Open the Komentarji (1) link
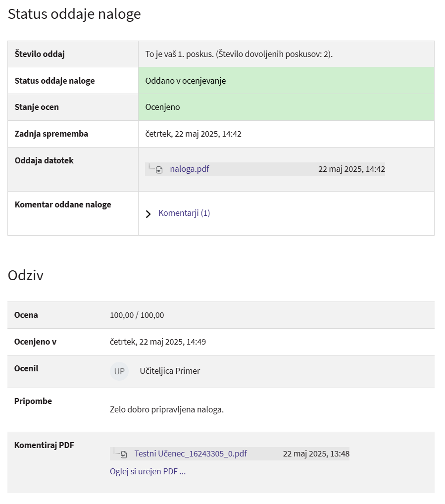 (184, 213)
